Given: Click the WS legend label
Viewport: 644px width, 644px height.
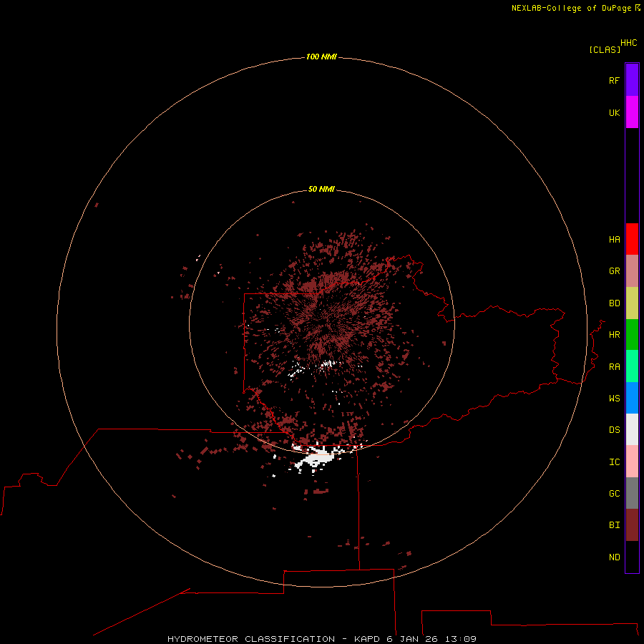Looking at the screenshot, I should click(614, 398).
